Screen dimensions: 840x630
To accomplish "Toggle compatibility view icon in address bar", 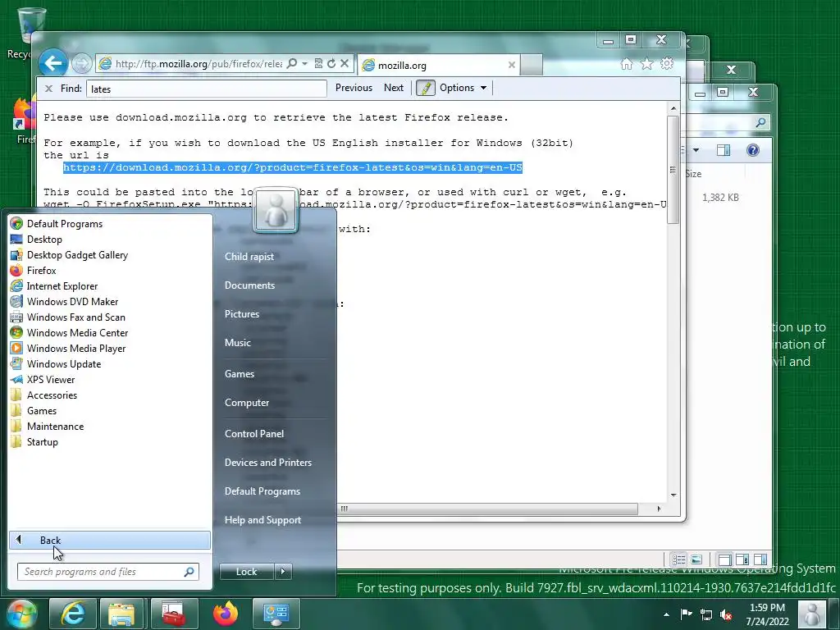I will click(318, 64).
